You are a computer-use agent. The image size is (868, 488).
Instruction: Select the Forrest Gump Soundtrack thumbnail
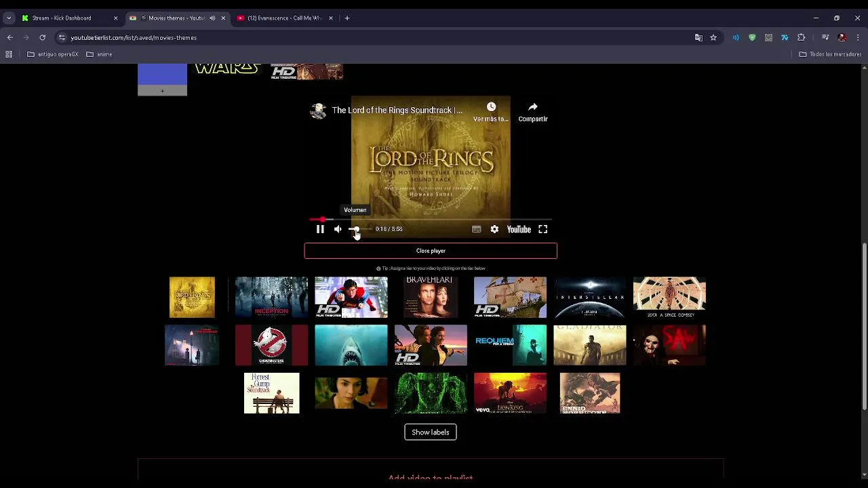tap(271, 393)
